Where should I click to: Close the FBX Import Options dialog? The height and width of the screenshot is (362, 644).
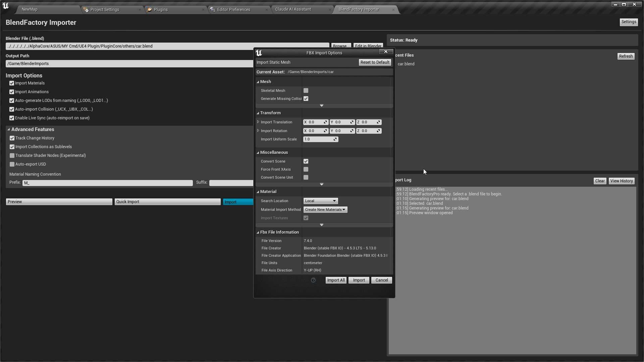tap(386, 52)
